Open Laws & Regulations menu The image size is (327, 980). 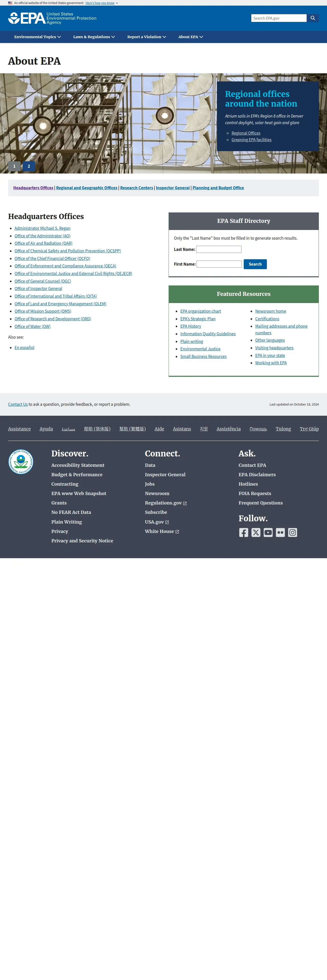point(94,37)
